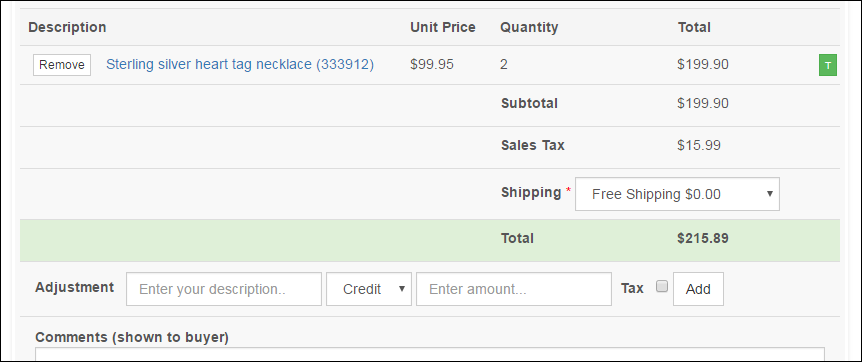The image size is (862, 362).
Task: Enable the Tax checkbox for the adjustment
Action: pyautogui.click(x=662, y=286)
